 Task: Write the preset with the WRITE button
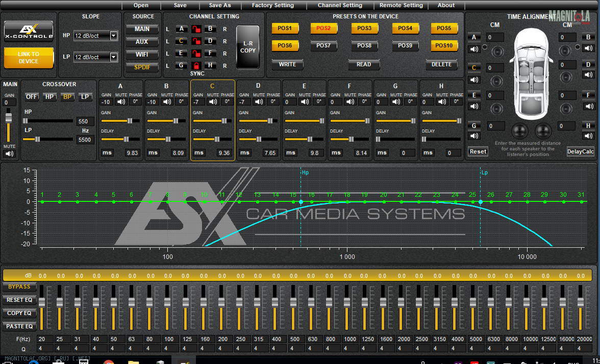pos(287,65)
